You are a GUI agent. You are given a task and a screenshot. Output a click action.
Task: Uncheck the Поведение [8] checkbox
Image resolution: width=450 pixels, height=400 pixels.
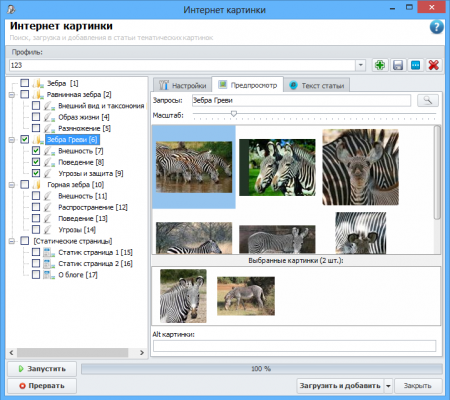point(36,162)
